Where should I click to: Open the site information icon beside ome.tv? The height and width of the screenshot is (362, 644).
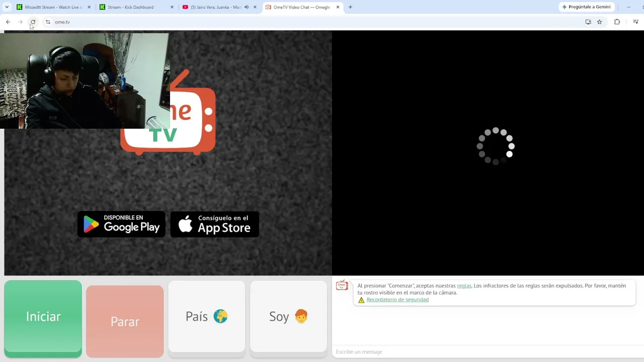(x=48, y=22)
